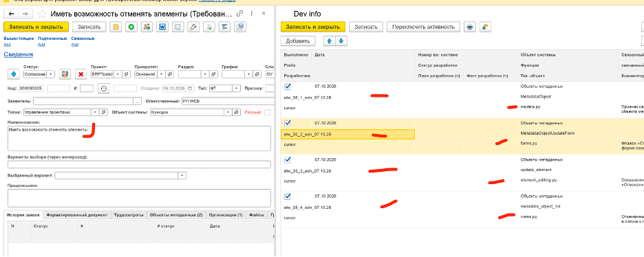
Task: Expand the Выбранный вариант dropdown
Action: [x=182, y=175]
